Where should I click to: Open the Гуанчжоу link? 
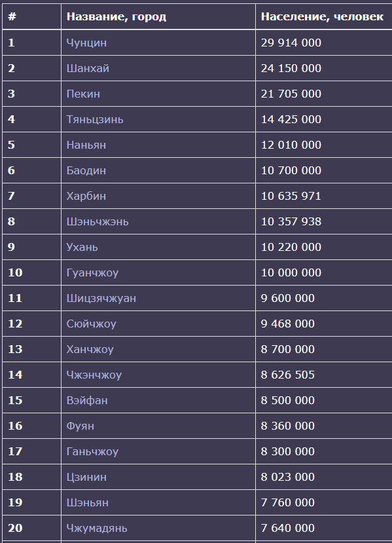click(92, 273)
